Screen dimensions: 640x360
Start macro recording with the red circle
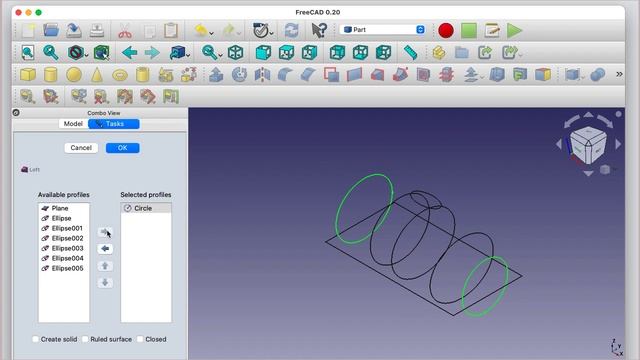click(x=446, y=31)
